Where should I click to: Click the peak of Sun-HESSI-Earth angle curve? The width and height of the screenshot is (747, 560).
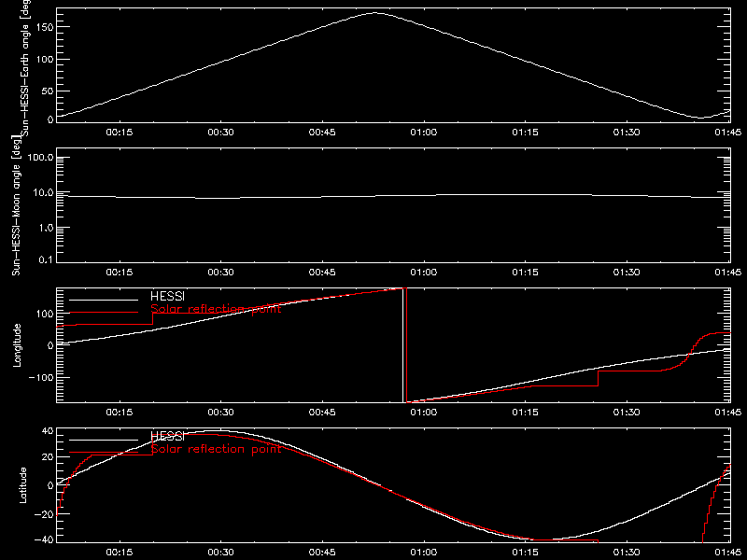376,13
